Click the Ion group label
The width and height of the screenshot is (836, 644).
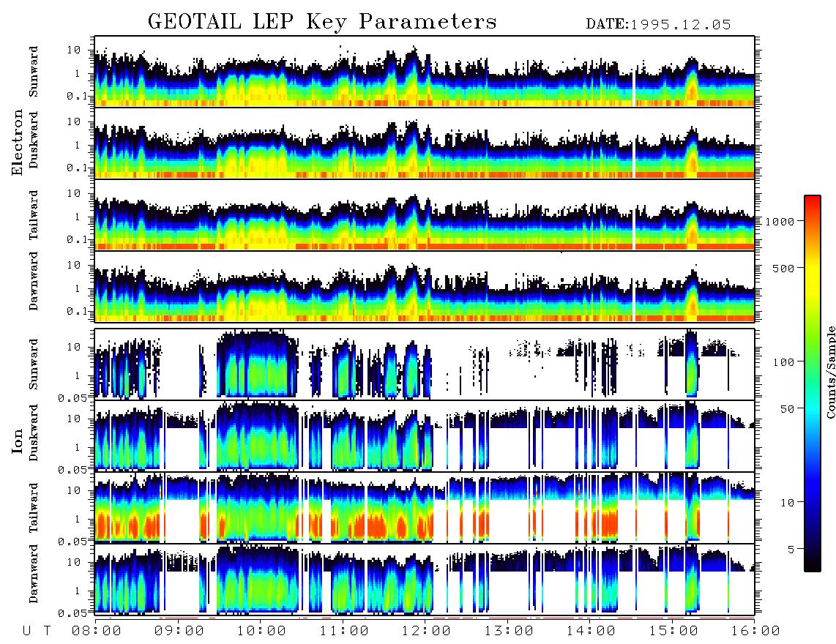click(x=18, y=441)
